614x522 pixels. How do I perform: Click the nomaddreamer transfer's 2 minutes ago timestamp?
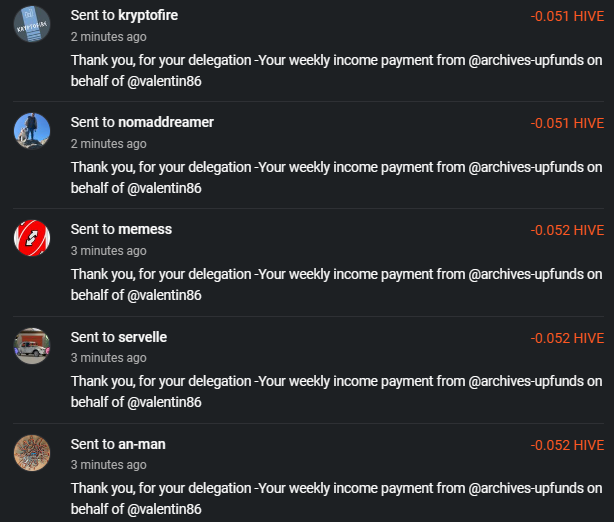coord(108,144)
